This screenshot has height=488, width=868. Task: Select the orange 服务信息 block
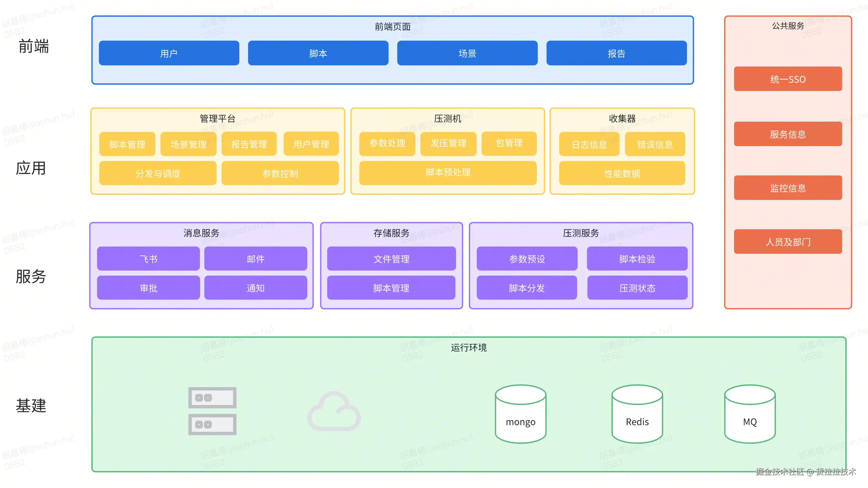click(x=787, y=134)
